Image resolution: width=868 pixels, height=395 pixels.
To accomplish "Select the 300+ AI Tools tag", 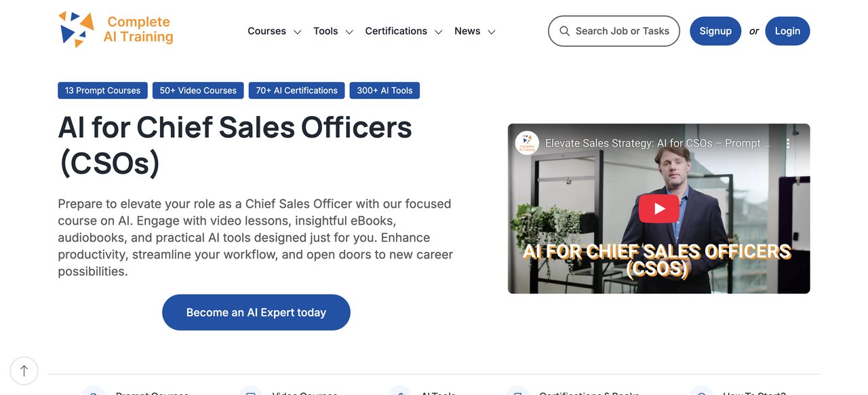I will 384,90.
